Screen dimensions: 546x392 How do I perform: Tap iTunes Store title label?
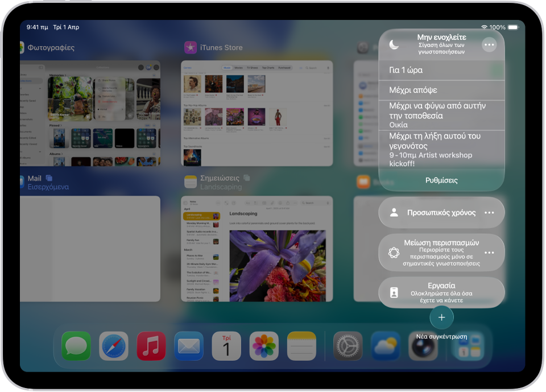[221, 47]
